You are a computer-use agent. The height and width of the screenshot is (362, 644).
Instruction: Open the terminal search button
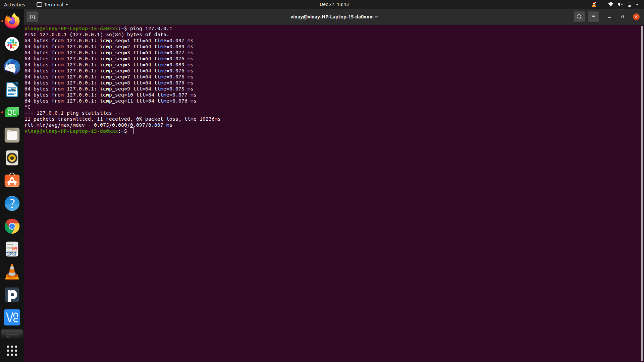[x=579, y=17]
